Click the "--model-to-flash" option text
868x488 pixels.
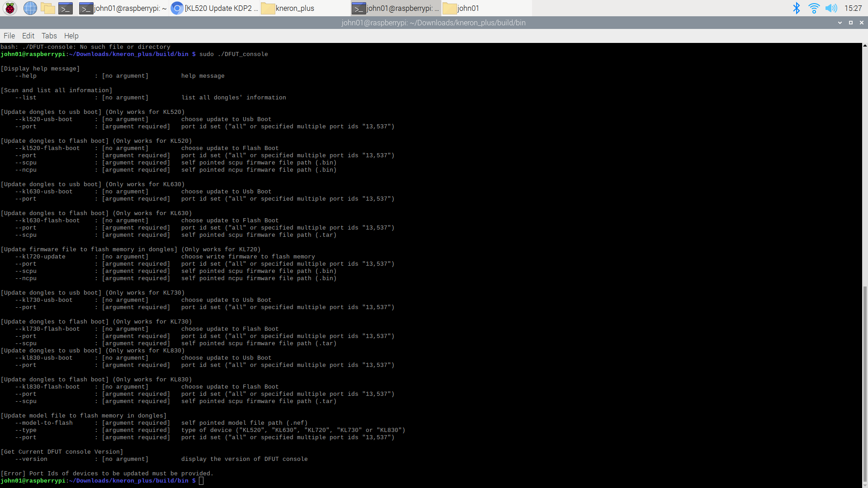(x=44, y=423)
